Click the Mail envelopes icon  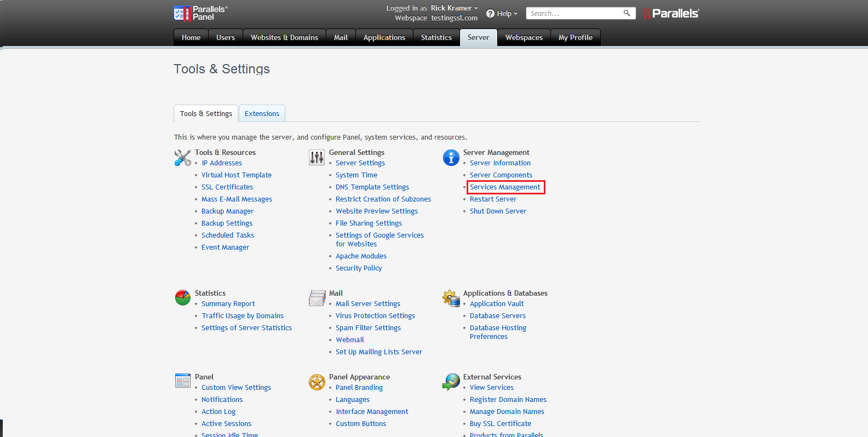(317, 298)
